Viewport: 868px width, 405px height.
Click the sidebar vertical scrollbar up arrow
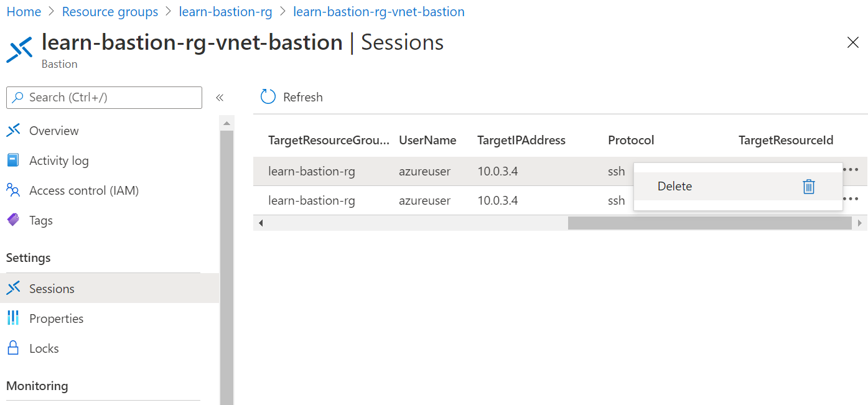(227, 123)
